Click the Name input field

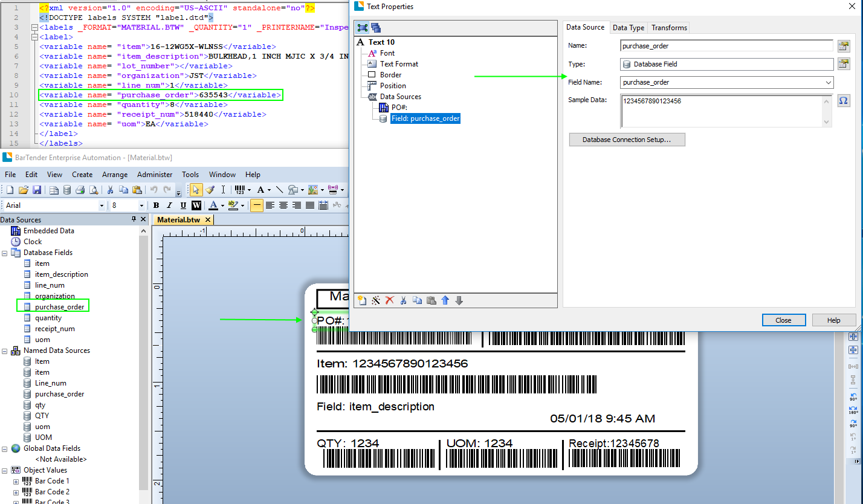click(x=727, y=46)
